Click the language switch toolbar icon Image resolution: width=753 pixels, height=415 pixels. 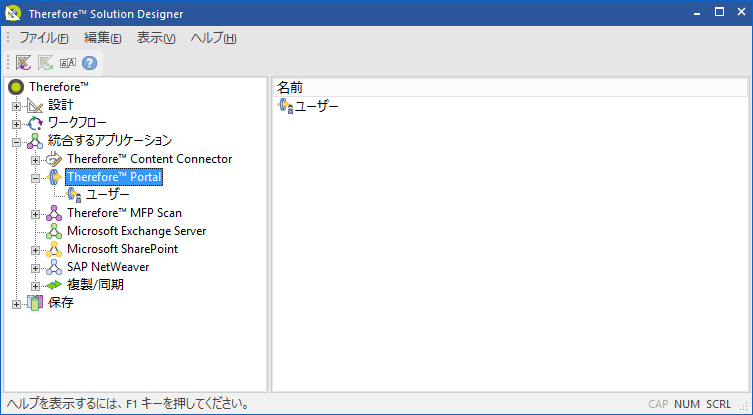tap(68, 63)
